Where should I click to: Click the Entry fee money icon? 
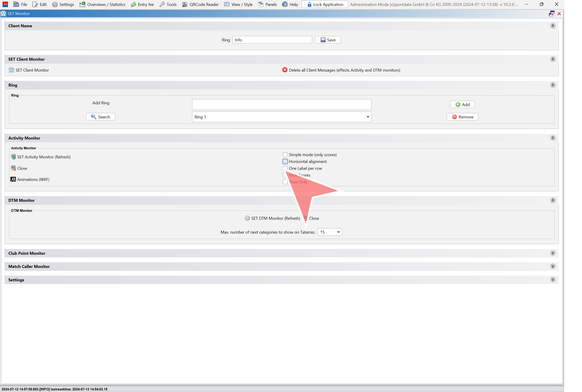click(133, 4)
